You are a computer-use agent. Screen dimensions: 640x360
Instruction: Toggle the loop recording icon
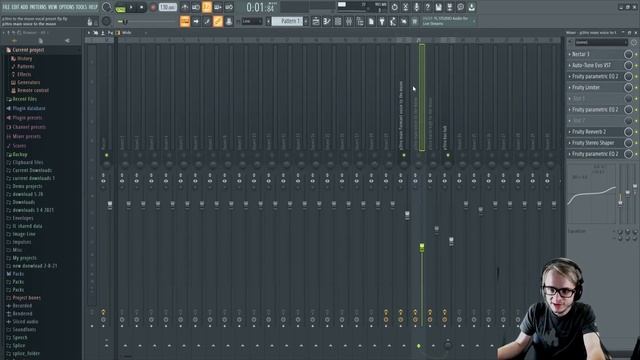(229, 7)
